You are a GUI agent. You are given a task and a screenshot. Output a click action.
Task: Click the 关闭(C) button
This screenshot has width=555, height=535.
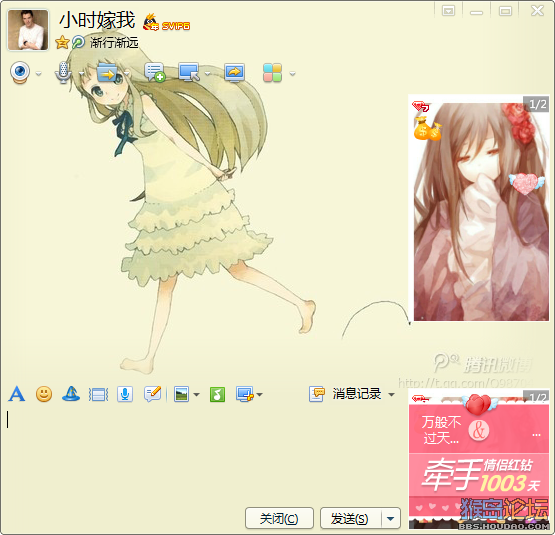point(279,518)
